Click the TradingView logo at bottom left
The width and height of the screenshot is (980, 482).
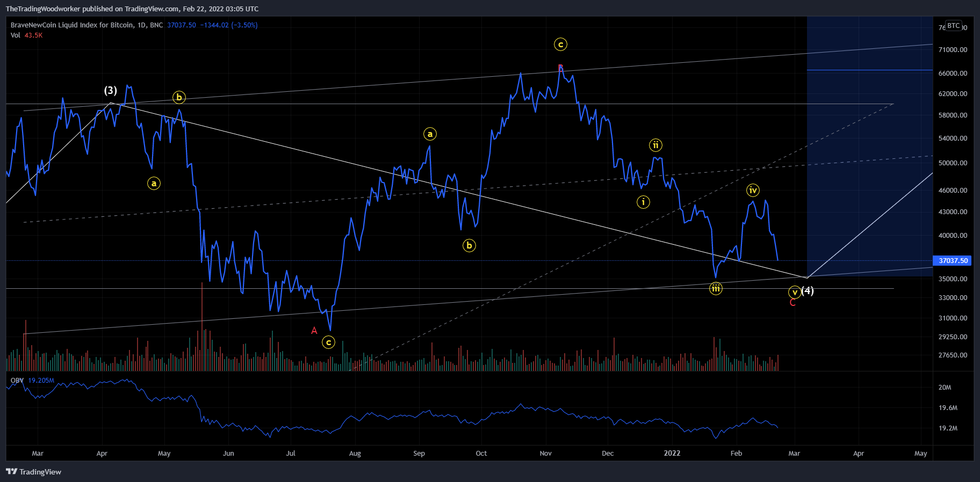(33, 472)
